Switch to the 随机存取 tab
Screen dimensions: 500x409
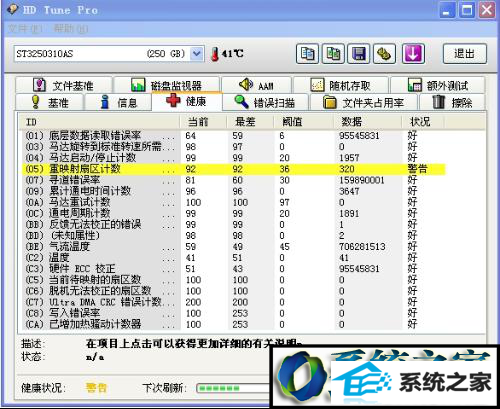(x=341, y=85)
